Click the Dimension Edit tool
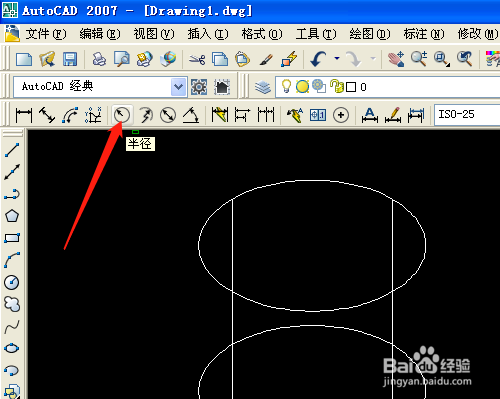 point(370,115)
